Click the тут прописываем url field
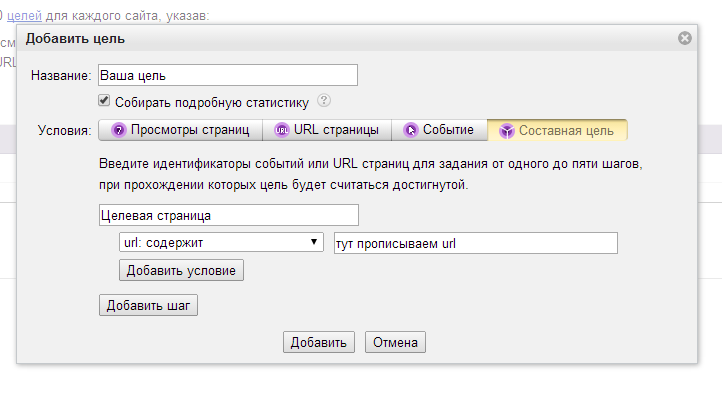 (476, 243)
